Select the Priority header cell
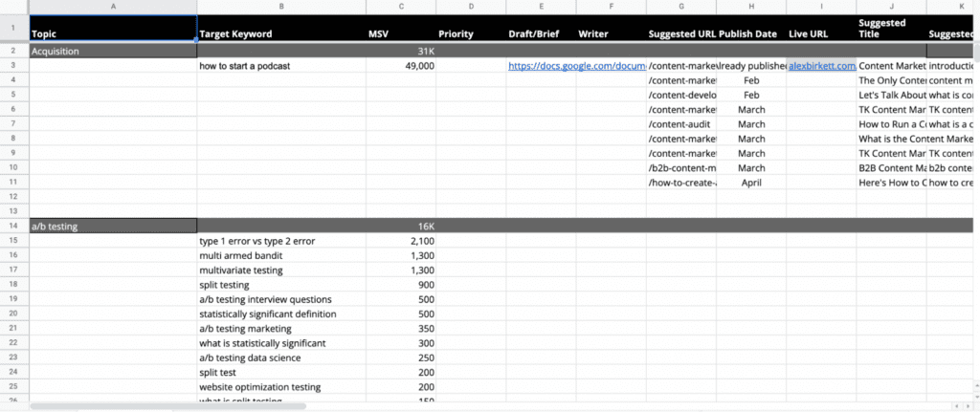This screenshot has height=412, width=980. coord(471,28)
